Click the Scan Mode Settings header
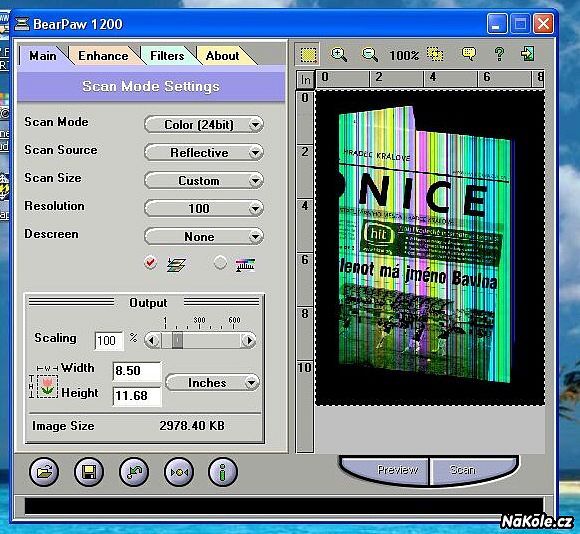The height and width of the screenshot is (534, 580). pyautogui.click(x=151, y=87)
